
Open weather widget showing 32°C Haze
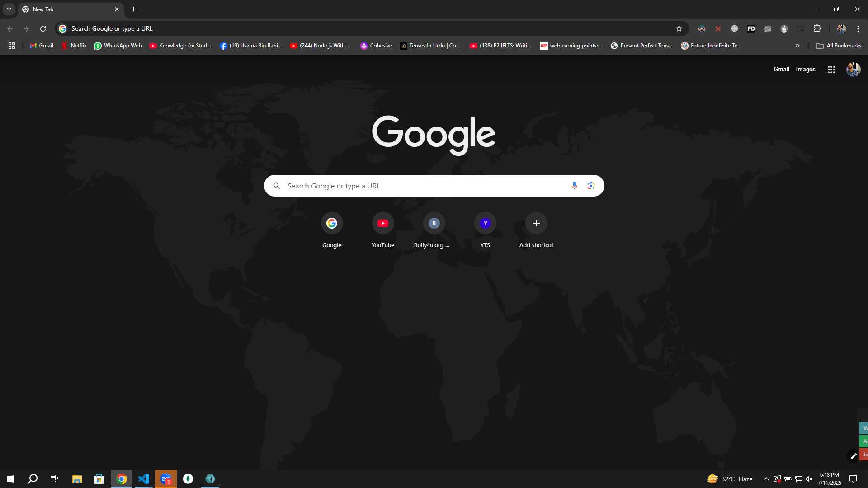pyautogui.click(x=730, y=479)
